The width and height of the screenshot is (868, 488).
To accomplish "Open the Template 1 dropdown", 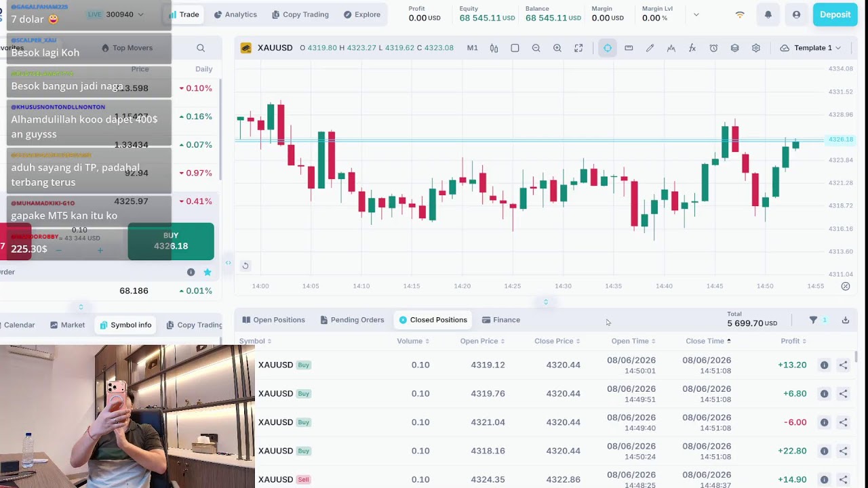I will tap(811, 48).
